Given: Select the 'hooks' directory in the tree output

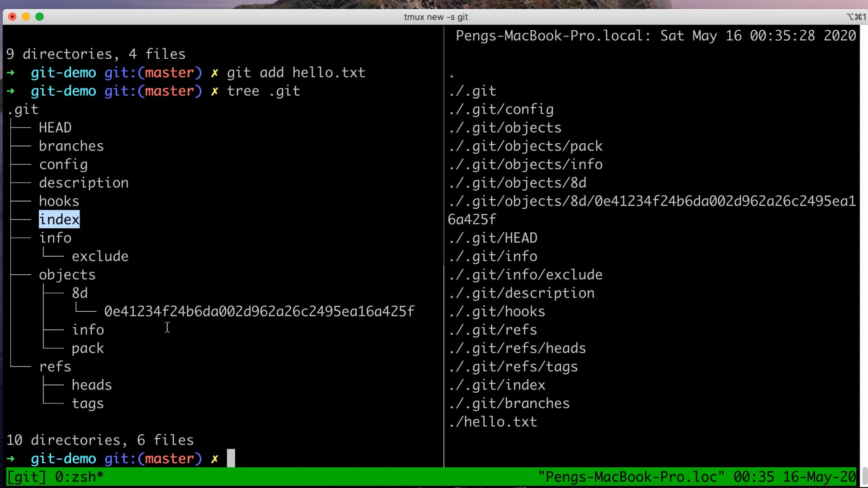Looking at the screenshot, I should pyautogui.click(x=59, y=201).
